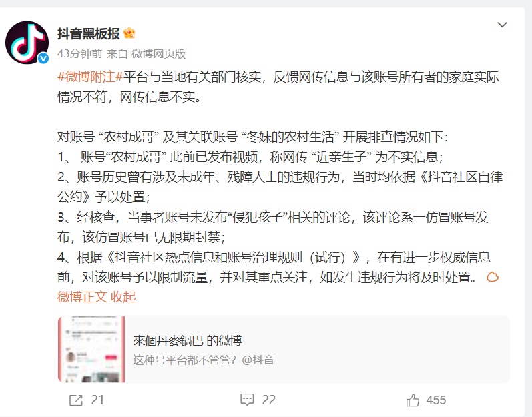Open the repost count 21
The width and height of the screenshot is (532, 417).
[97, 400]
